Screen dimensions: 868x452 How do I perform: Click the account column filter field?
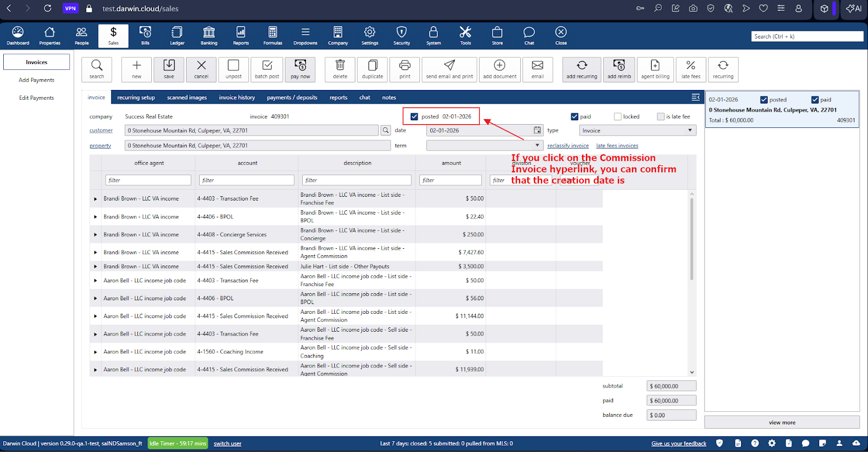[247, 180]
